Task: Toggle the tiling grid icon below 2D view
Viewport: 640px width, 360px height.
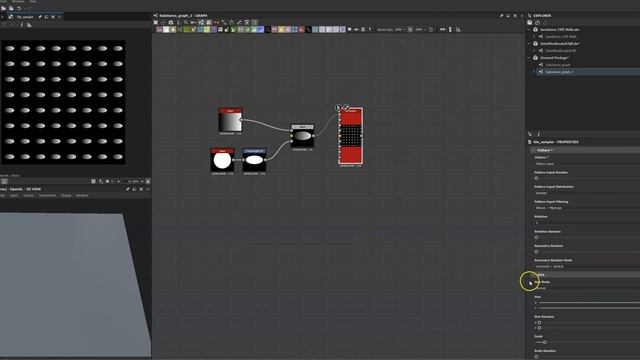Action: click(93, 181)
